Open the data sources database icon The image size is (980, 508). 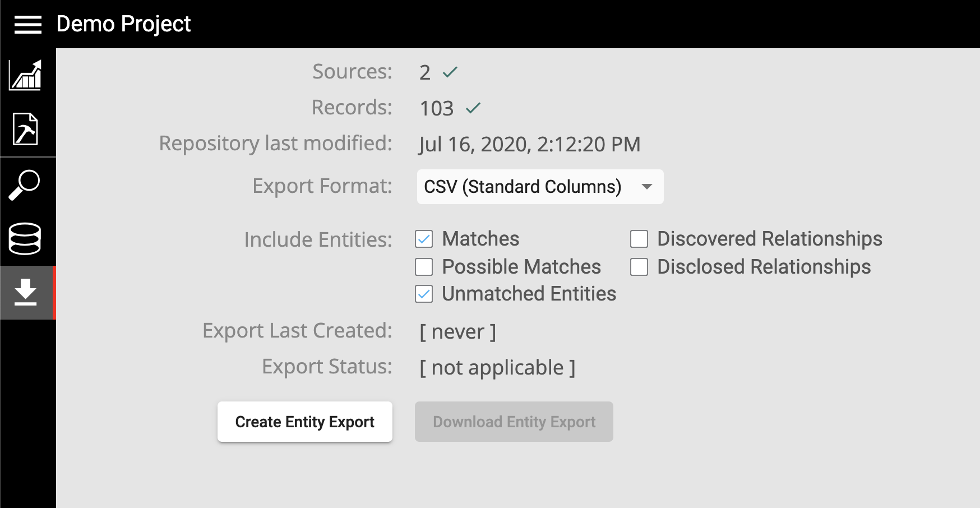click(25, 239)
